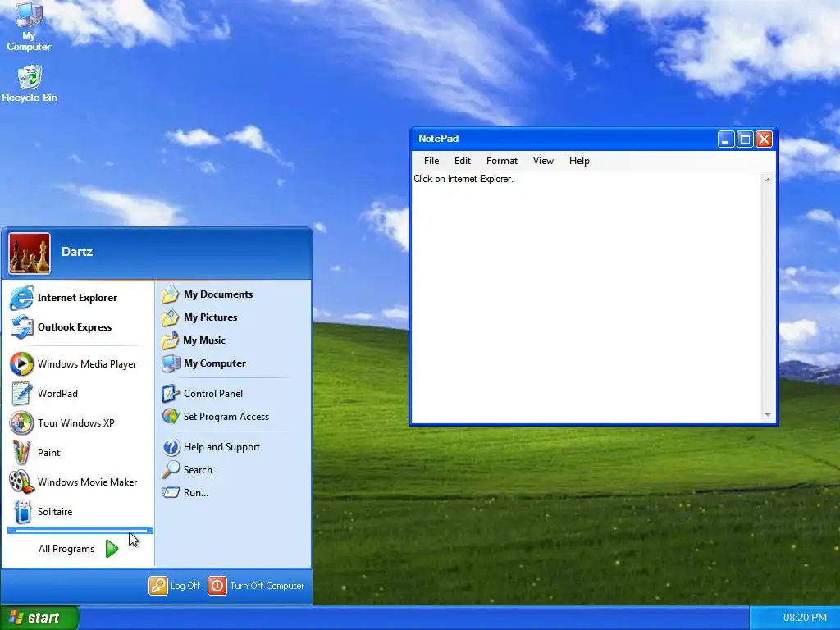Open the Format menu in NotePad
Screen dimensions: 840x630
coord(502,161)
